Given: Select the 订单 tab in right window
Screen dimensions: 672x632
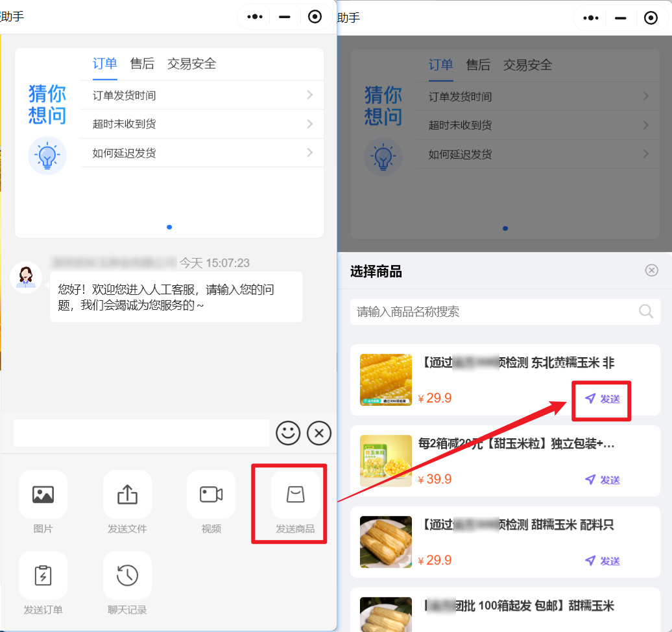Looking at the screenshot, I should [x=440, y=65].
